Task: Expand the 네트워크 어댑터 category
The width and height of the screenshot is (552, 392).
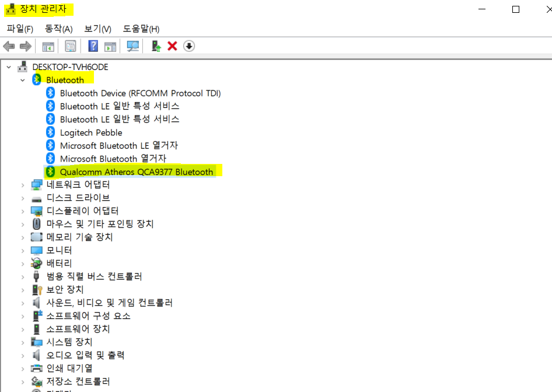Action: pos(23,185)
